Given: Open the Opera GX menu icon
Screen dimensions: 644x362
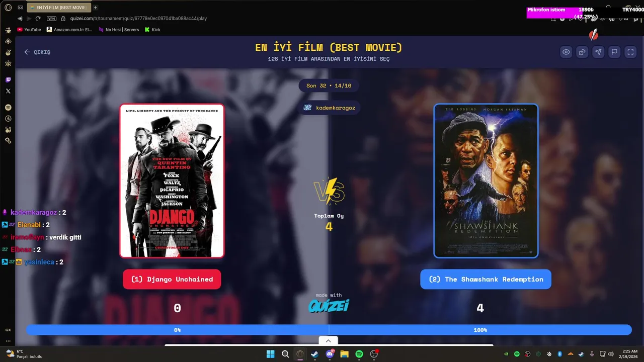Looking at the screenshot, I should [x=8, y=8].
